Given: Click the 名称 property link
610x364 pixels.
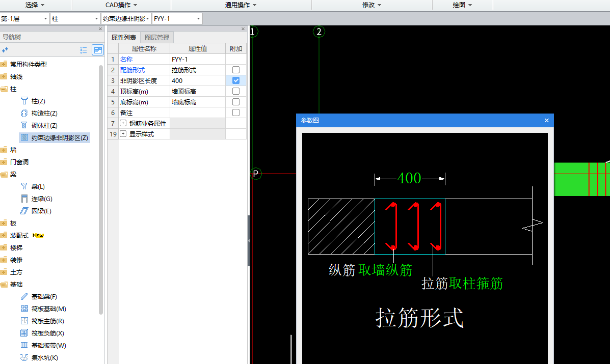Looking at the screenshot, I should (126, 60).
